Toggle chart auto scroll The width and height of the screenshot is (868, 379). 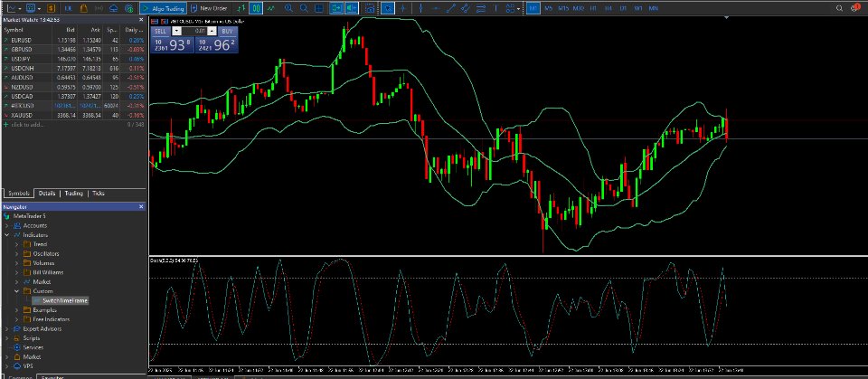[336, 8]
